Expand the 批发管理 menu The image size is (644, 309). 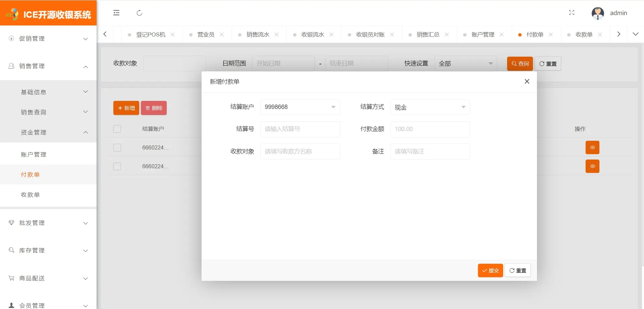click(x=48, y=223)
